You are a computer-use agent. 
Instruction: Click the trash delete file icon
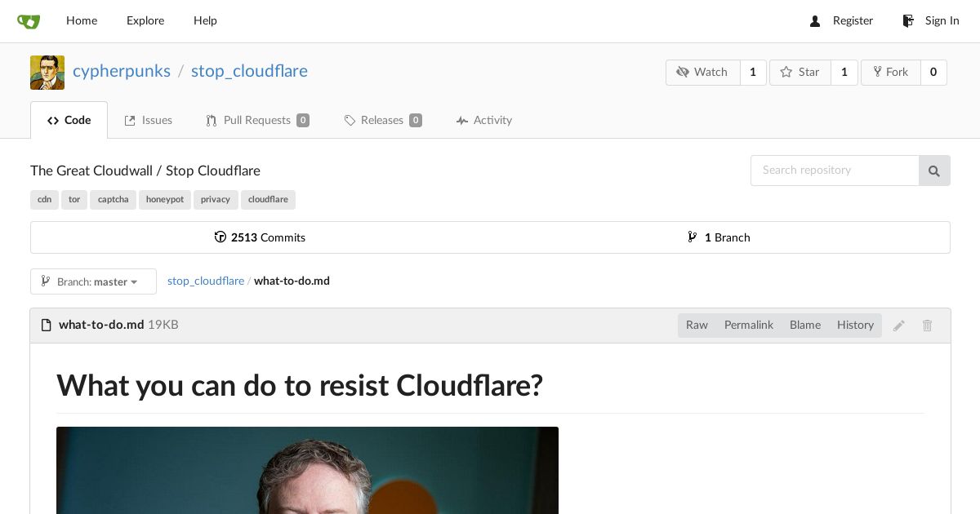[928, 326]
